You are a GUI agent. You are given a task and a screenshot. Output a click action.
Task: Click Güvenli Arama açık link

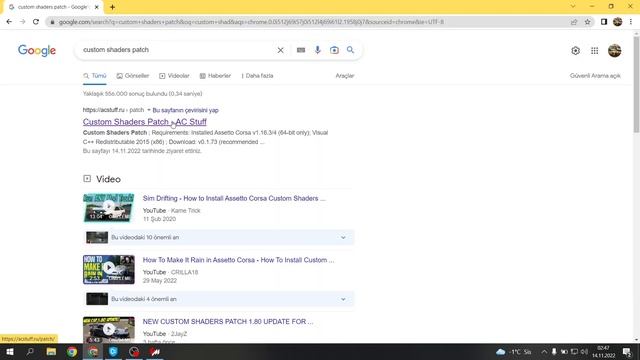tap(595, 76)
